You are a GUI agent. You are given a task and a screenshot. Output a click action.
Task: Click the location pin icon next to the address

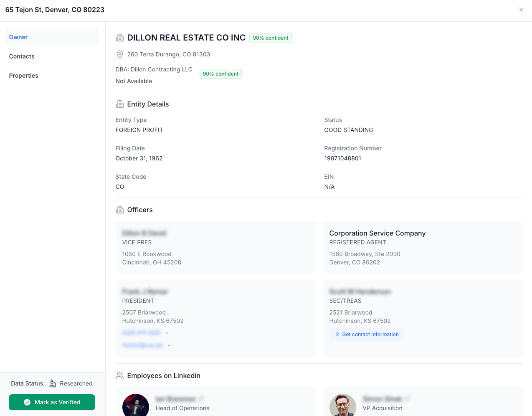click(120, 54)
